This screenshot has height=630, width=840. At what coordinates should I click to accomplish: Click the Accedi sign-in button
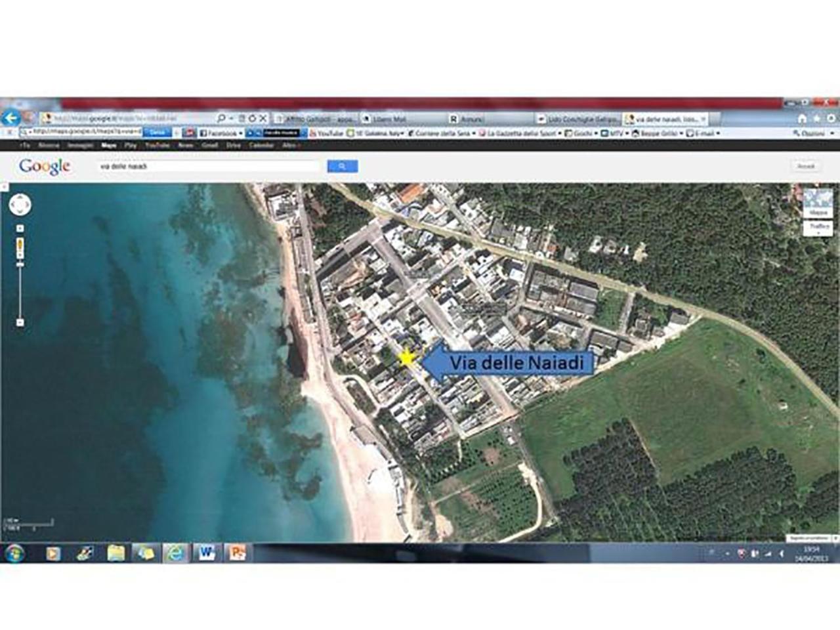click(x=806, y=167)
